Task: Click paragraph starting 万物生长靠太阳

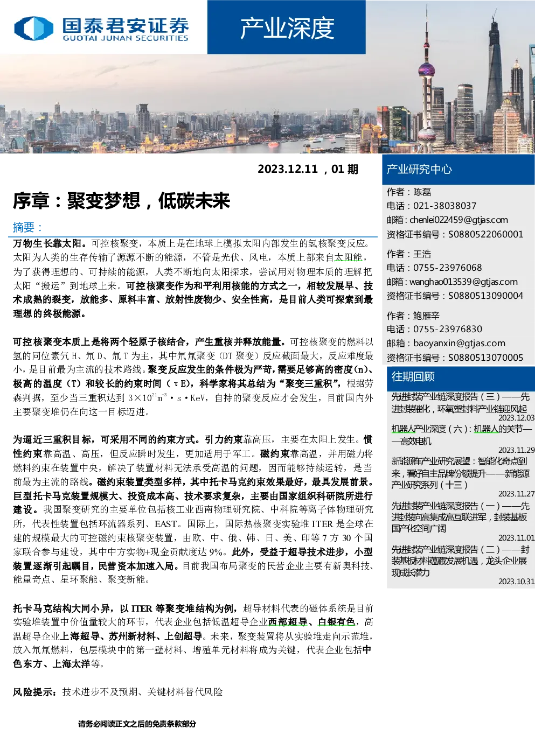Action: 193,278
